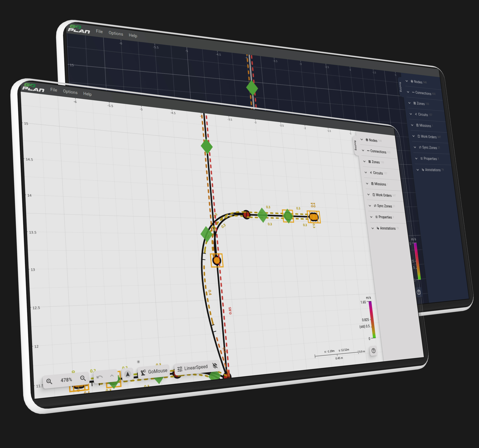479x448 pixels.
Task: Click the GoPlan logo in front window
Action: pyautogui.click(x=33, y=87)
